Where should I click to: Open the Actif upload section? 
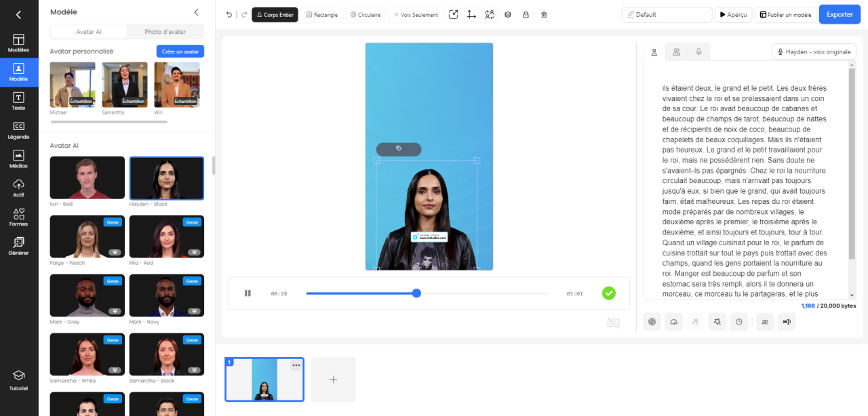(19, 188)
